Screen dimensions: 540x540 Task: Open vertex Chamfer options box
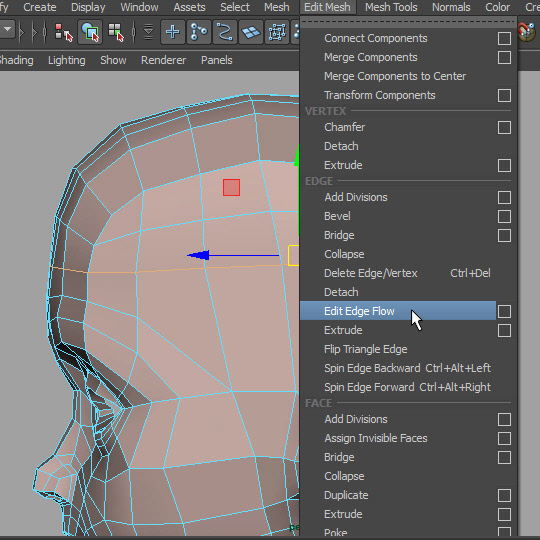(504, 127)
